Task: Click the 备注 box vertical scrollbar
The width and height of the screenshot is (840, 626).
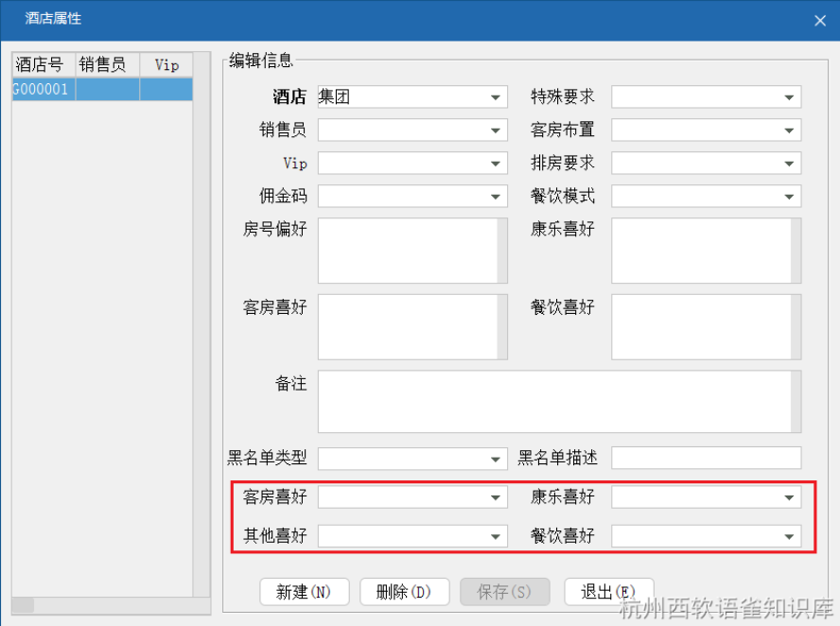Action: point(796,402)
